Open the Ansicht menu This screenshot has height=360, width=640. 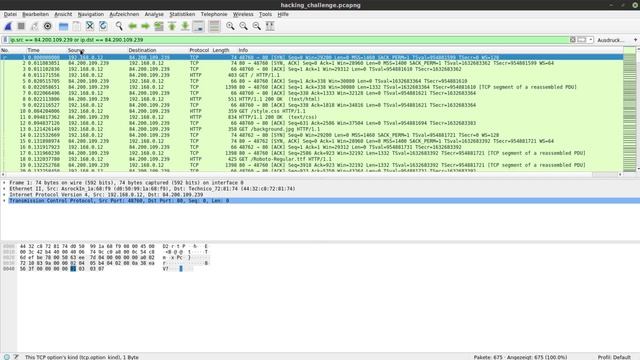point(63,14)
